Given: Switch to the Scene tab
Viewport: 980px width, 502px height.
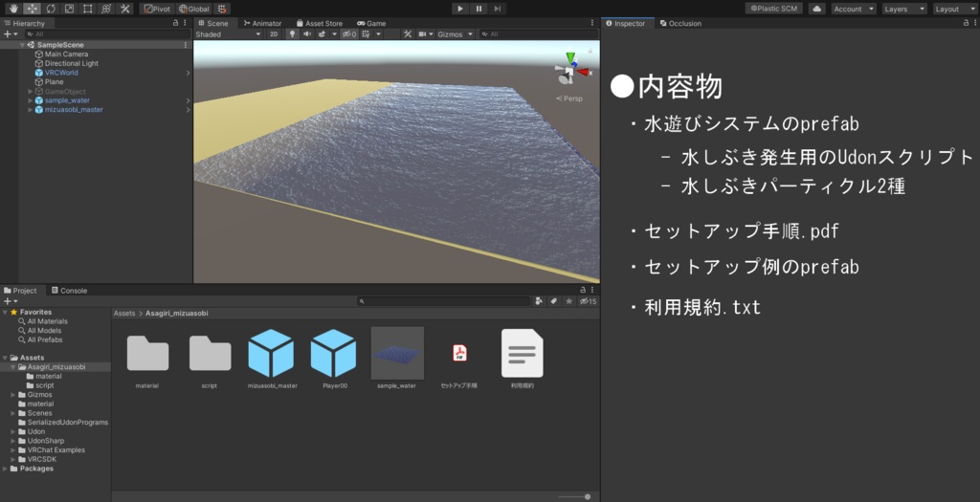Looking at the screenshot, I should 213,23.
